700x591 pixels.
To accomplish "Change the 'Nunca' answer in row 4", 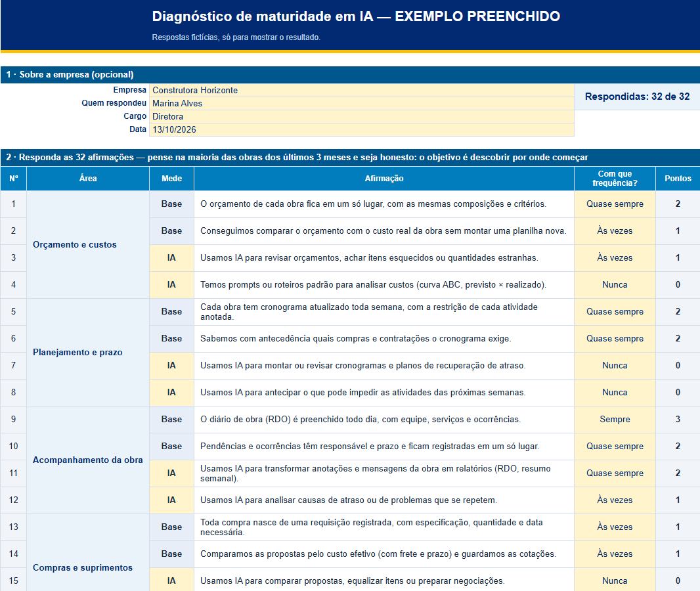I will click(615, 285).
